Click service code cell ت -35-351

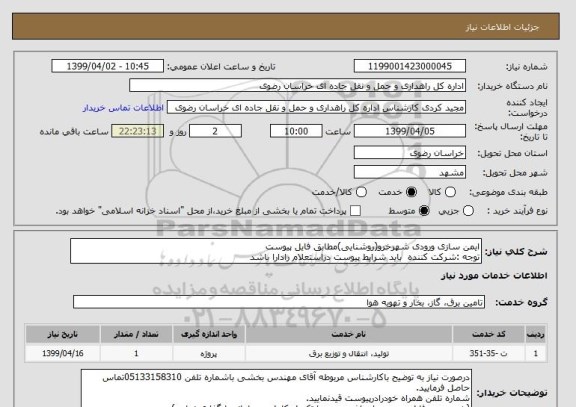pos(489,353)
